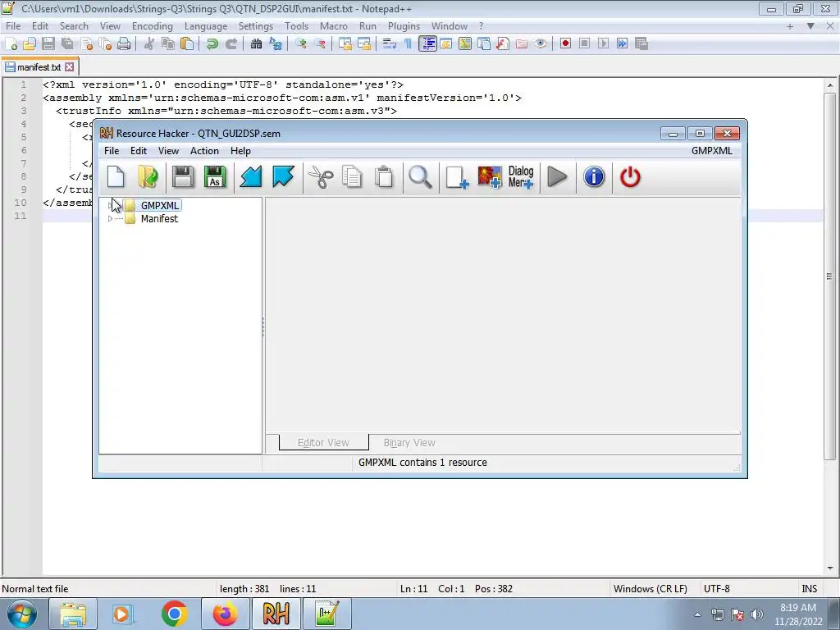840x630 pixels.
Task: Click the blue down-right arrow resource icon
Action: coord(283,177)
